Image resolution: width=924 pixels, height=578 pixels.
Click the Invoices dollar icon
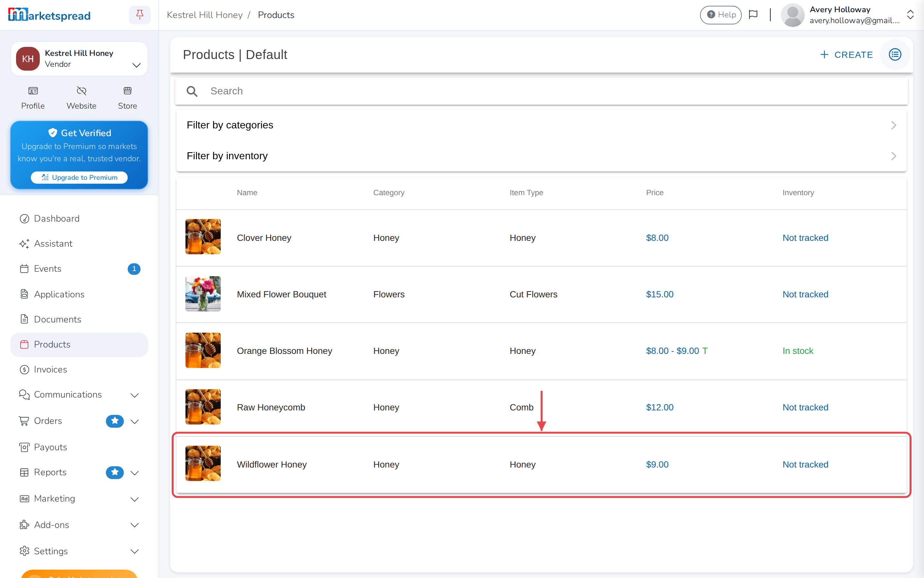point(24,370)
